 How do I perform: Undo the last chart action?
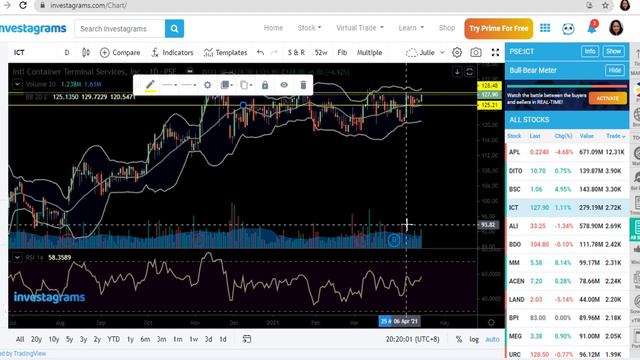[x=260, y=53]
